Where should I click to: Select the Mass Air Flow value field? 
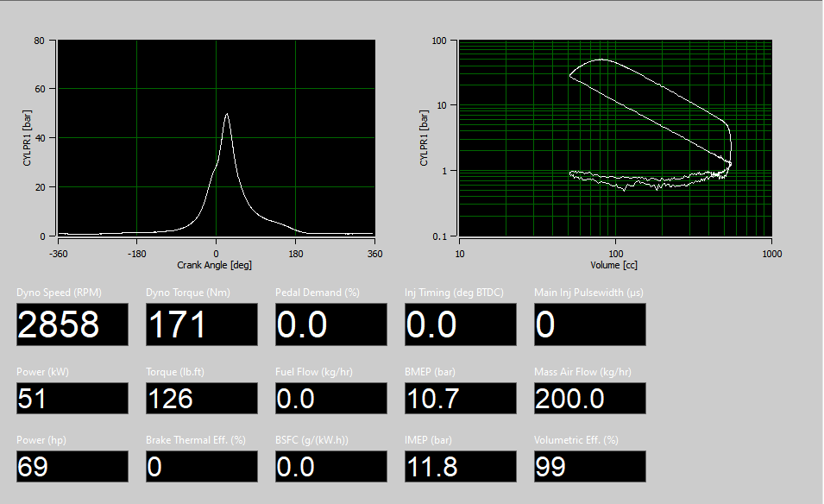589,398
